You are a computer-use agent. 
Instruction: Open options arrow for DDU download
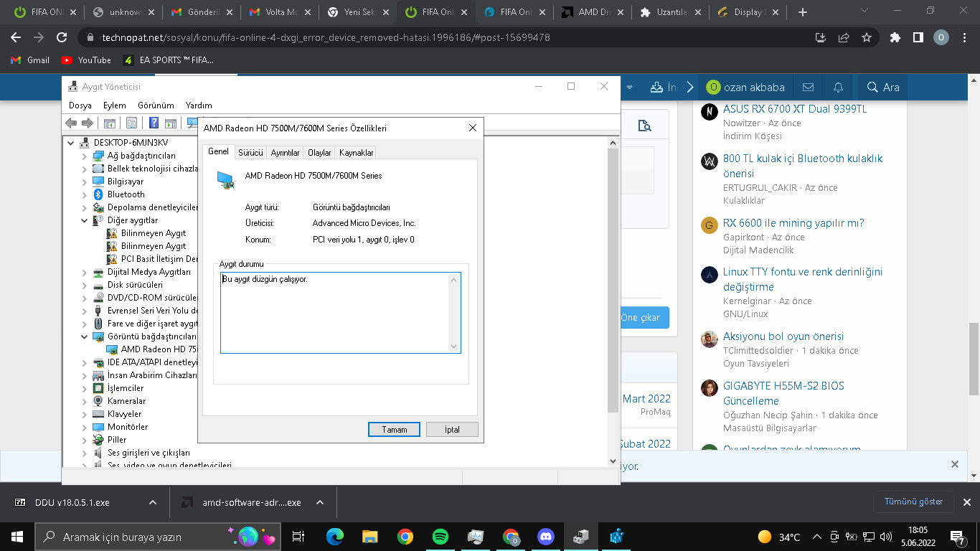click(x=152, y=503)
